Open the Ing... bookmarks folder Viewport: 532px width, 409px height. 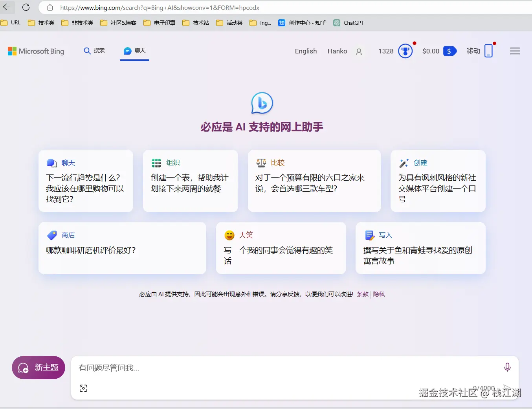260,23
